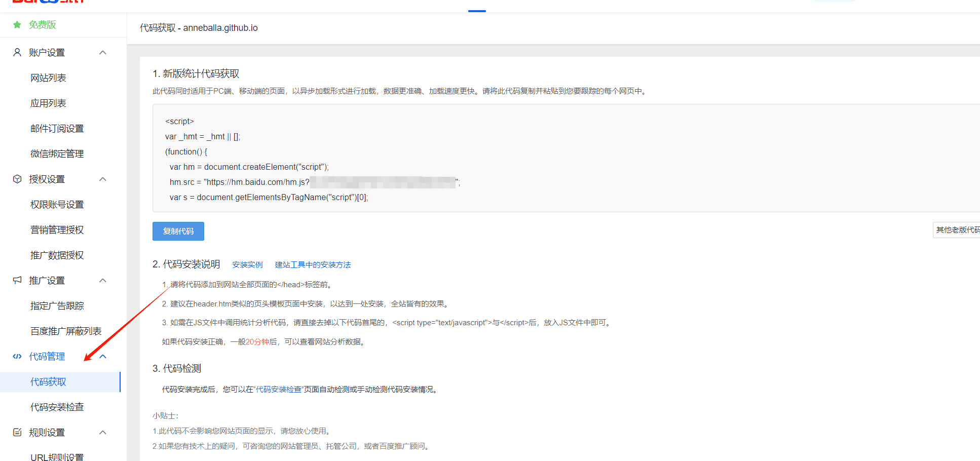Click the 授权设置 cube icon
Image resolution: width=980 pixels, height=461 pixels.
point(17,179)
